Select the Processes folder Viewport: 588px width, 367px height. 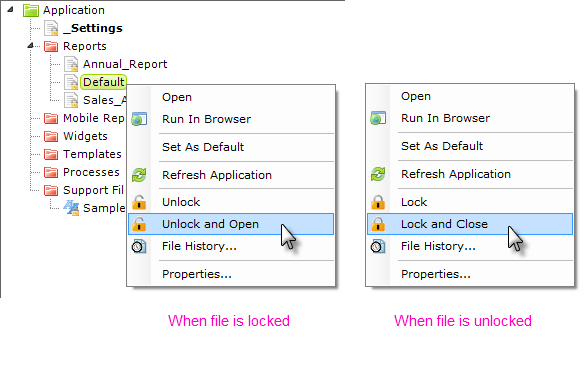pyautogui.click(x=91, y=172)
